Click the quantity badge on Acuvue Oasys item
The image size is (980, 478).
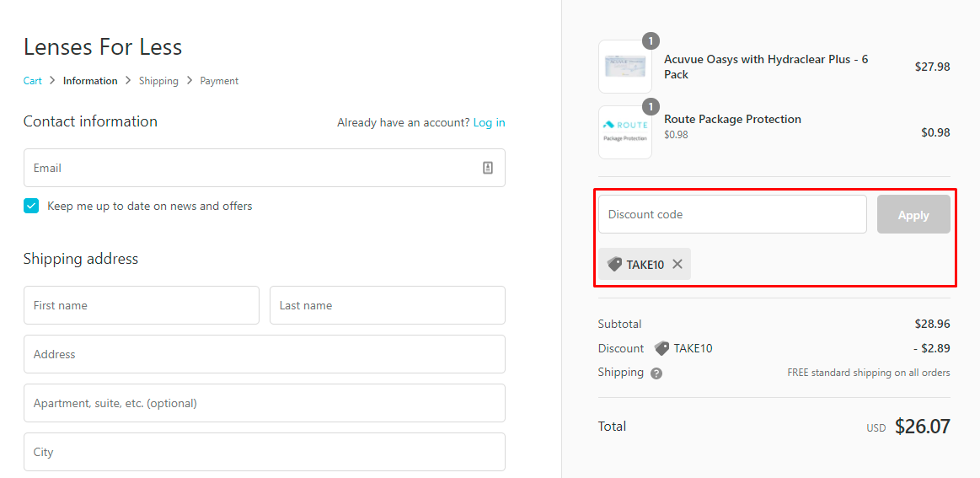point(651,41)
